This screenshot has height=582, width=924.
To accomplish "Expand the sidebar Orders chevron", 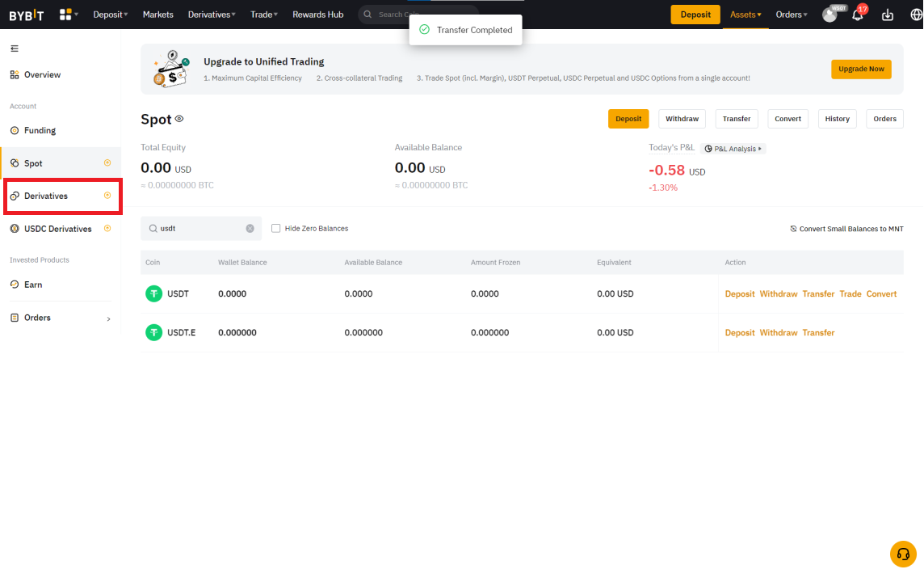I will [x=108, y=319].
